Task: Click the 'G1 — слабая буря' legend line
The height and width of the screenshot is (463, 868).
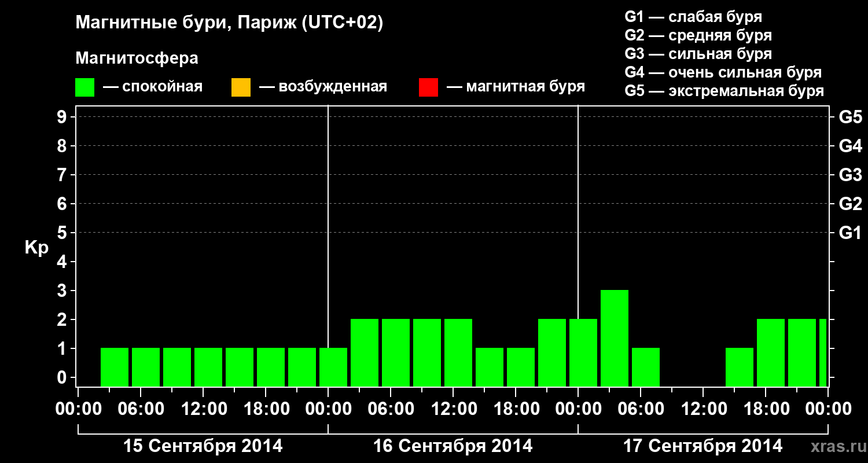Action: [693, 17]
